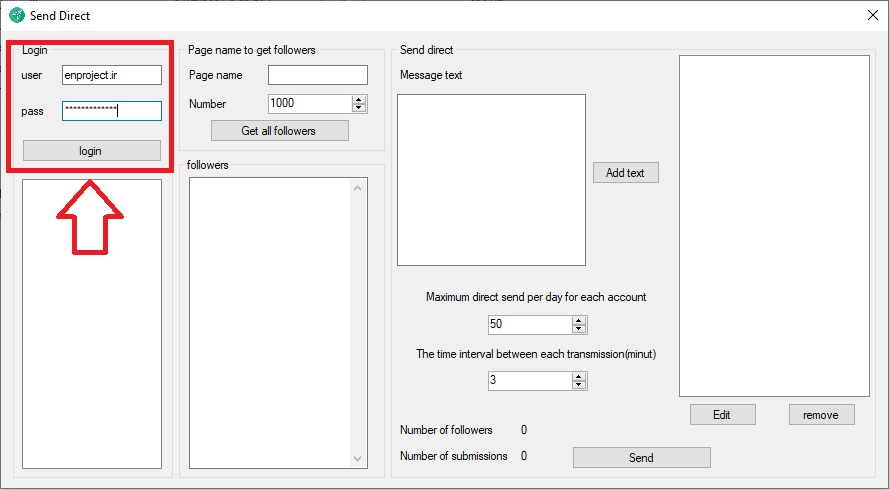This screenshot has width=890, height=490.
Task: Increase the time interval between transmissions
Action: (x=579, y=376)
